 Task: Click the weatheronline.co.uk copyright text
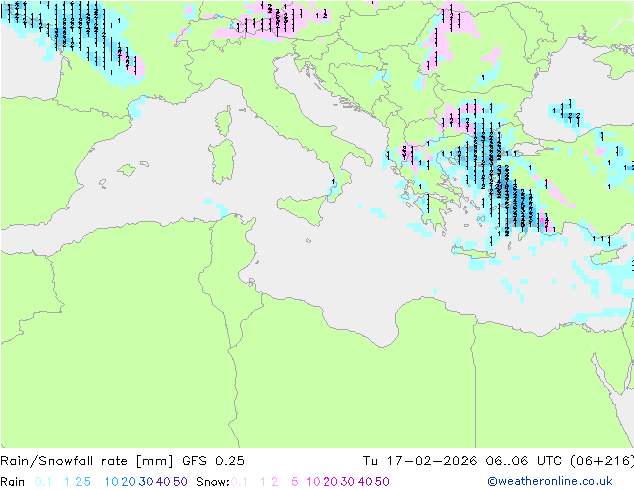[550, 481]
